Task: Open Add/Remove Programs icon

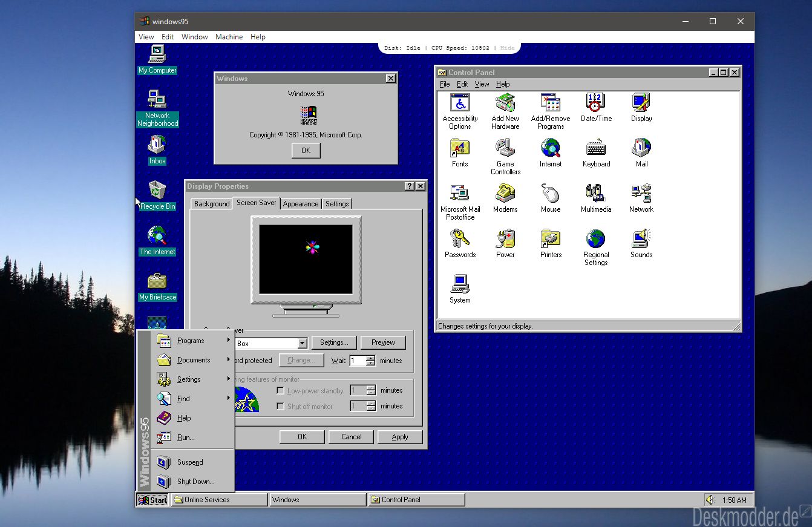Action: tap(551, 112)
